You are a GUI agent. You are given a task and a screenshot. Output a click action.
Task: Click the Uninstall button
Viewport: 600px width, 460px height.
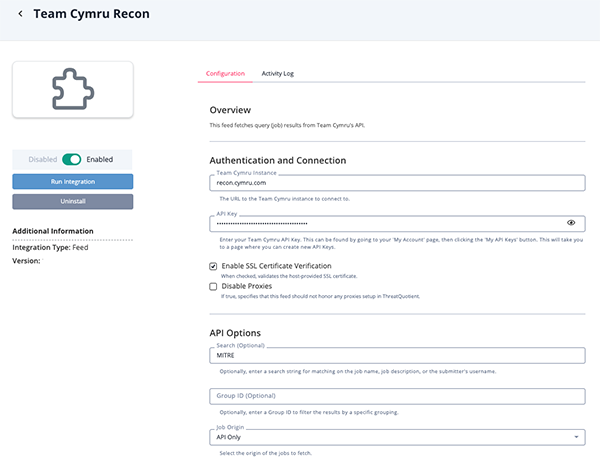(x=73, y=201)
